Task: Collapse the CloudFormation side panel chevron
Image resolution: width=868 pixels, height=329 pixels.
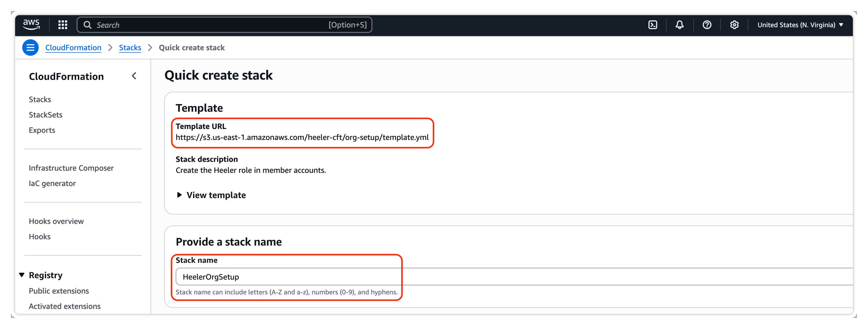Action: coord(134,76)
